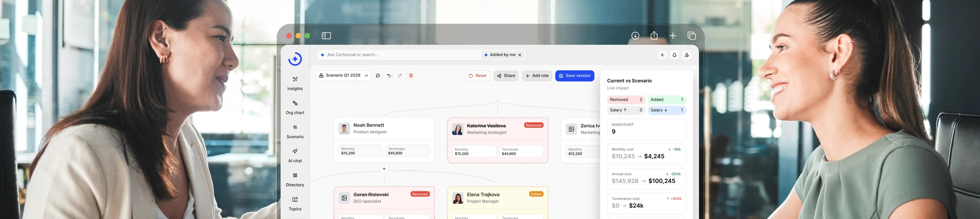This screenshot has width=980, height=219.
Task: Filter by the Added count chip
Action: pos(667,100)
